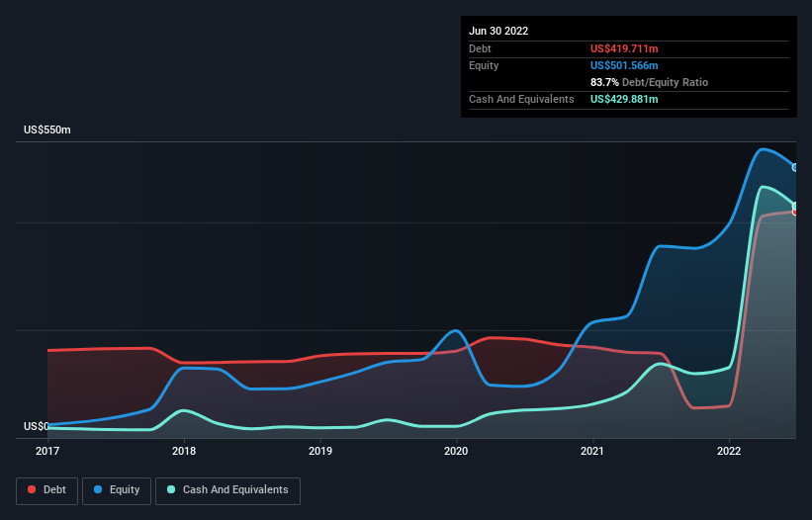Image resolution: width=812 pixels, height=520 pixels.
Task: Click the 83.7% Debt/Equity Ratio text
Action: (649, 82)
